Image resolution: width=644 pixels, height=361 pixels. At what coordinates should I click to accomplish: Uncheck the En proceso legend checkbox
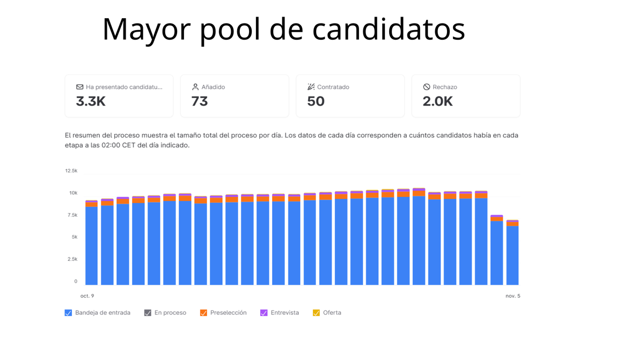pos(148,313)
